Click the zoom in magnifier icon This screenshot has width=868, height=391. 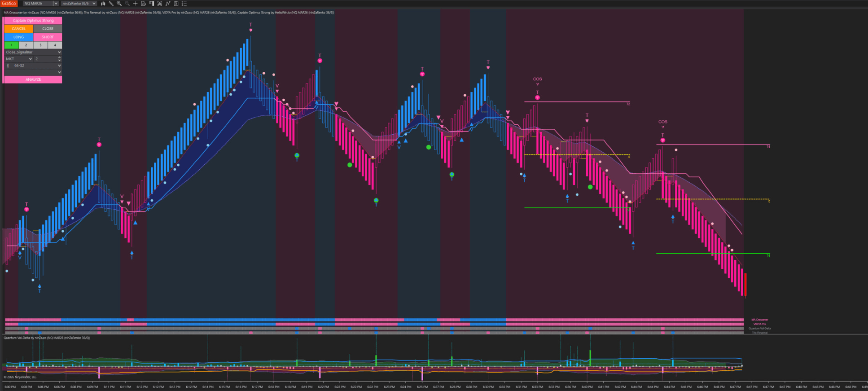click(x=119, y=4)
